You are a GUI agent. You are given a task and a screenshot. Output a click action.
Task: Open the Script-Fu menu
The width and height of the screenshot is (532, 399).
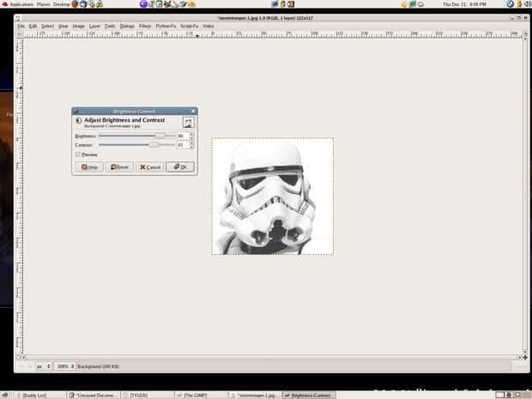189,26
